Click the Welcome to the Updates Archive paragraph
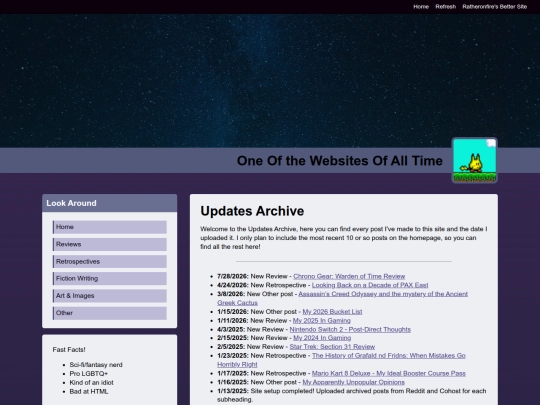540x405 pixels. 344,238
